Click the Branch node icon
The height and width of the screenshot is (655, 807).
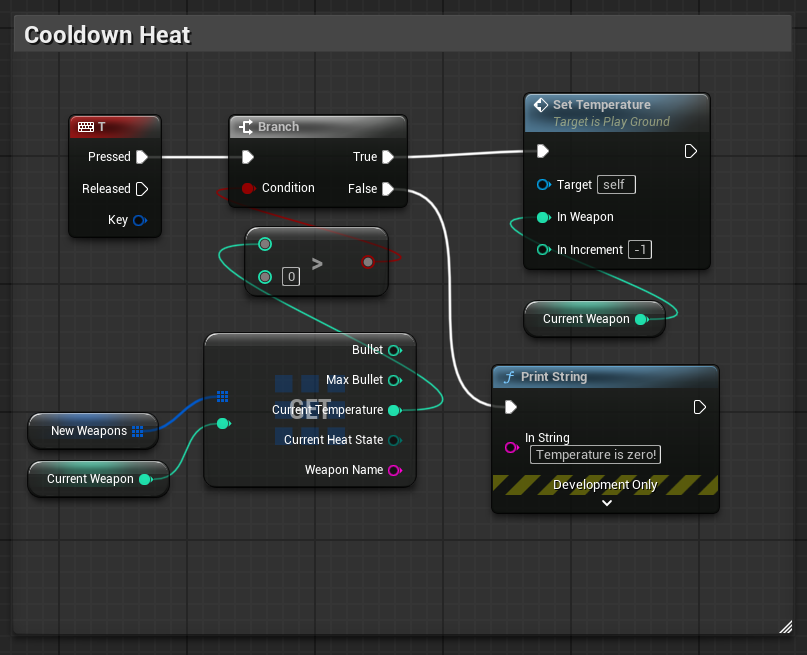click(x=246, y=127)
